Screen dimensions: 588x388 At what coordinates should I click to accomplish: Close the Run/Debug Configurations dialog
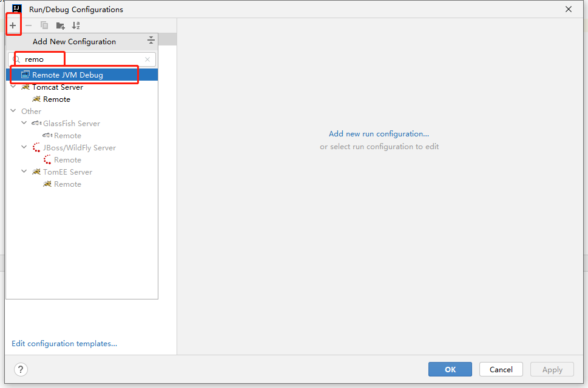click(569, 9)
